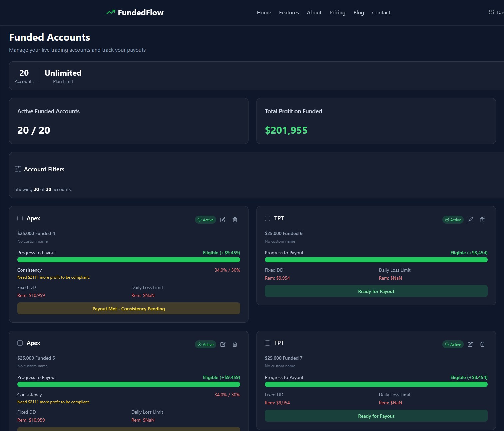
Task: Delete the TPT $25,000 Funded 6 account
Action: [x=482, y=220]
